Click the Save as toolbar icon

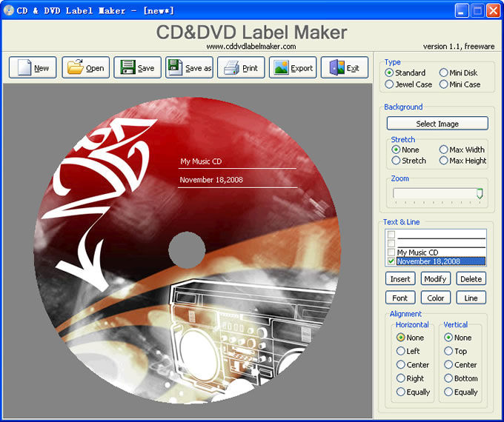pos(176,68)
